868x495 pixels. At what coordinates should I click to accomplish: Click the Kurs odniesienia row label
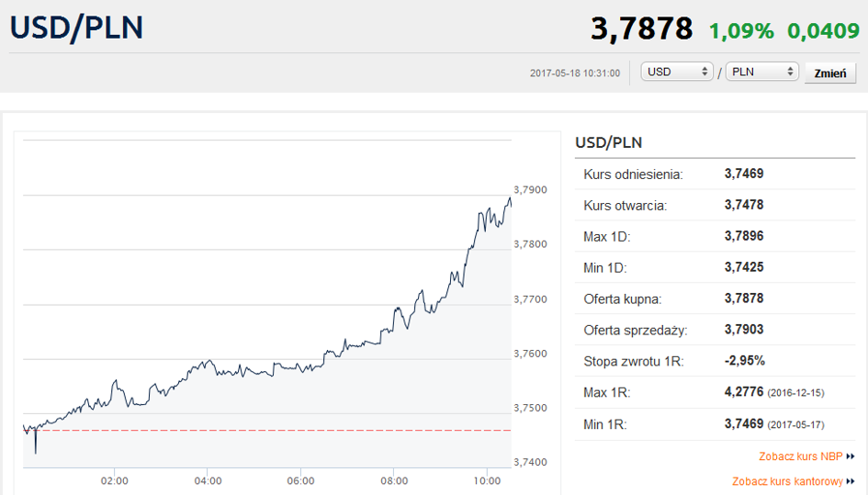634,174
